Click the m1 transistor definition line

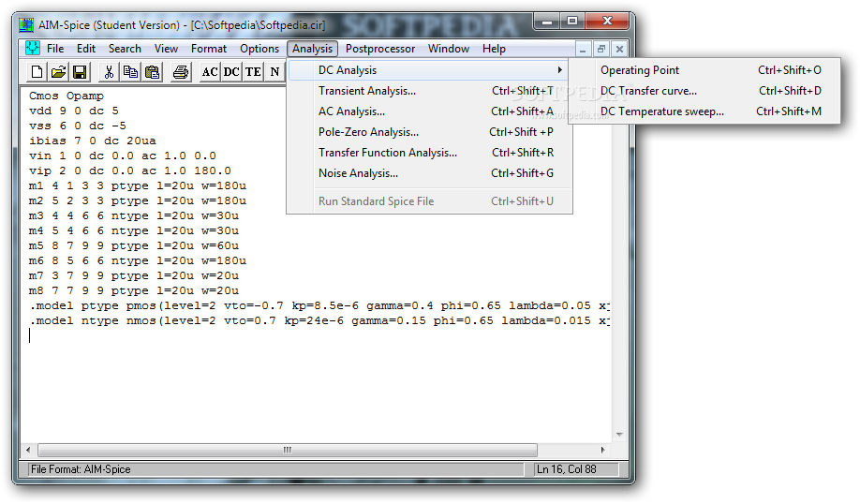click(137, 185)
